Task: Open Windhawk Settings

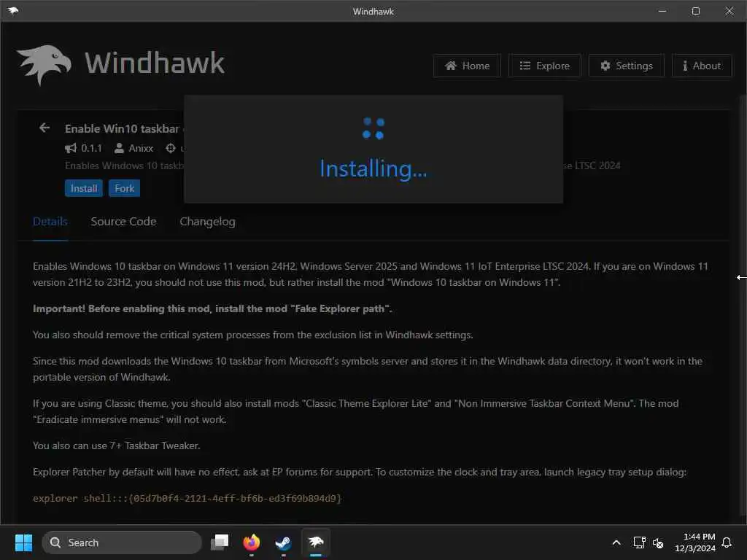Action: 627,66
